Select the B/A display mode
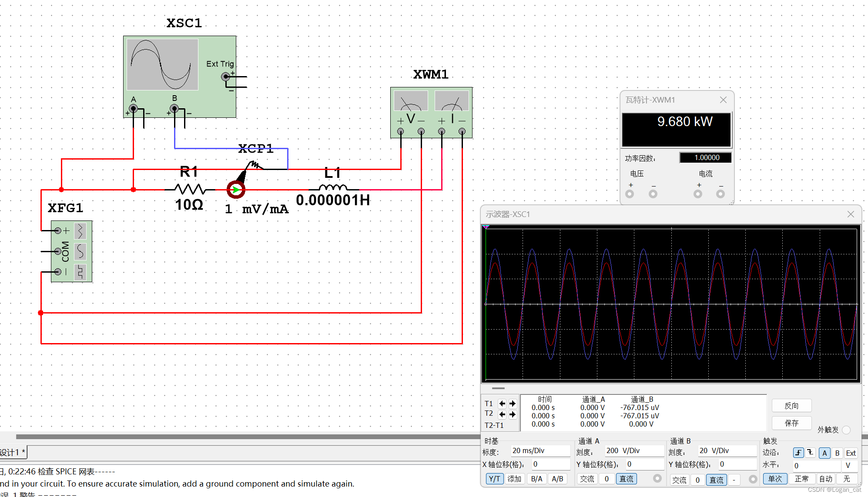The image size is (868, 497). (x=536, y=479)
